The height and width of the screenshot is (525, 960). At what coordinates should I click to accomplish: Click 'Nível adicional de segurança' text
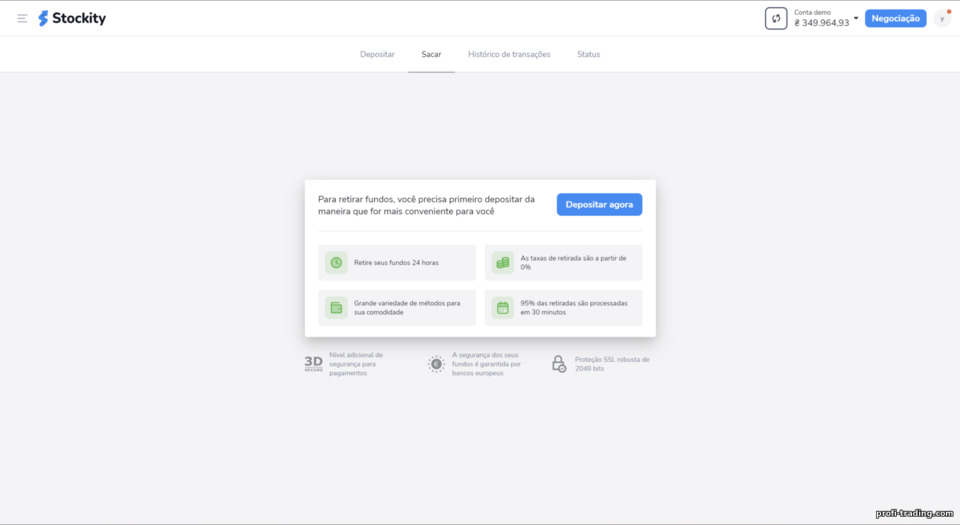pos(356,364)
